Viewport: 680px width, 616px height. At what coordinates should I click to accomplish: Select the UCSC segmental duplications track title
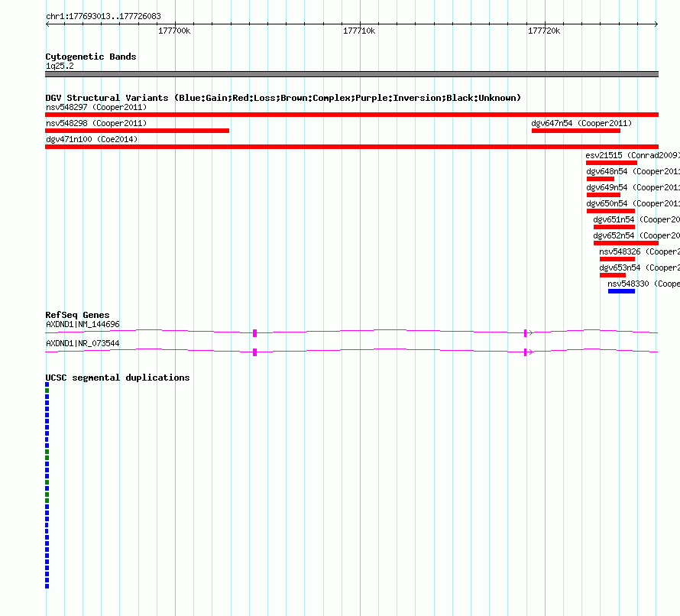118,378
